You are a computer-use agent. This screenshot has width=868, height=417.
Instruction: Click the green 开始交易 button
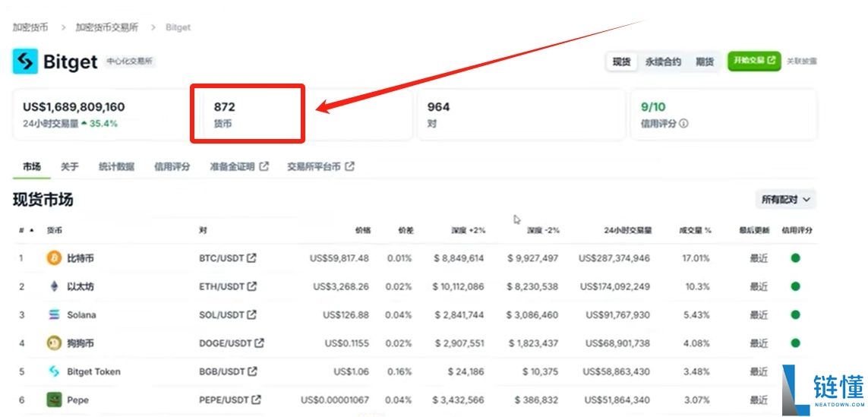pyautogui.click(x=754, y=61)
